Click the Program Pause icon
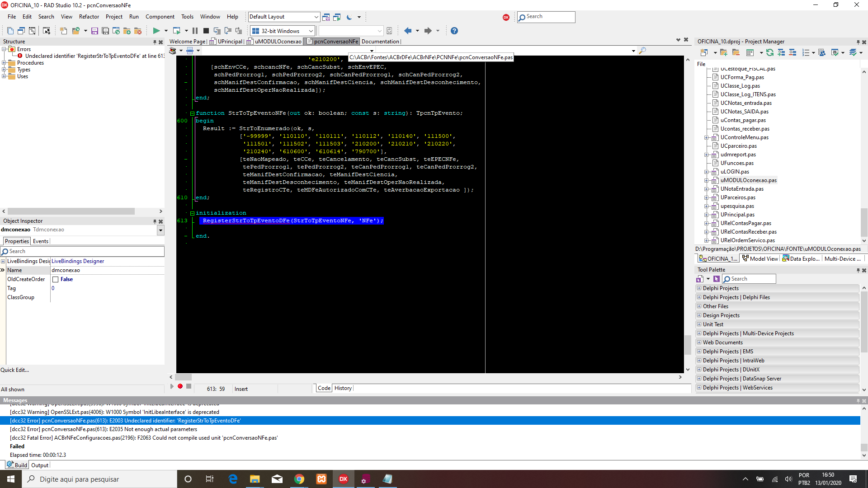 click(x=195, y=31)
